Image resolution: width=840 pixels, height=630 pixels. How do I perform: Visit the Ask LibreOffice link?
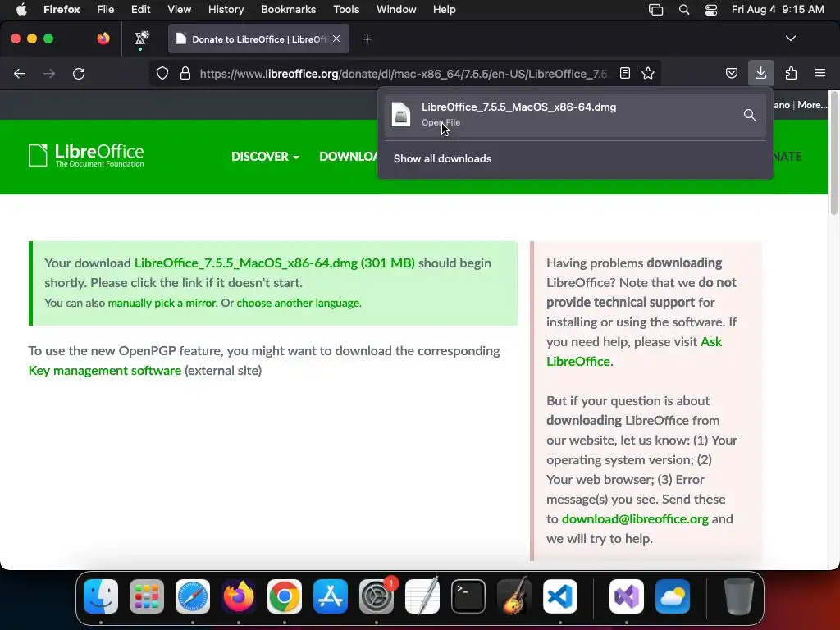point(634,351)
